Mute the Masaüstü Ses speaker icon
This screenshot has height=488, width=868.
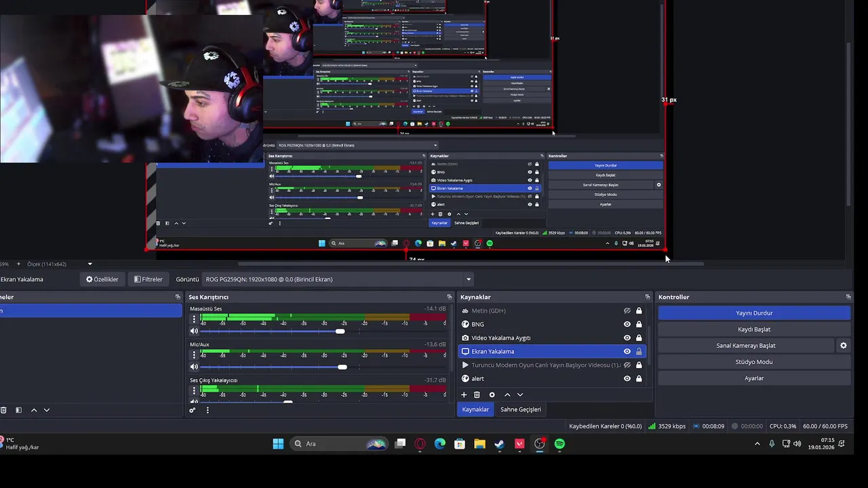click(194, 331)
